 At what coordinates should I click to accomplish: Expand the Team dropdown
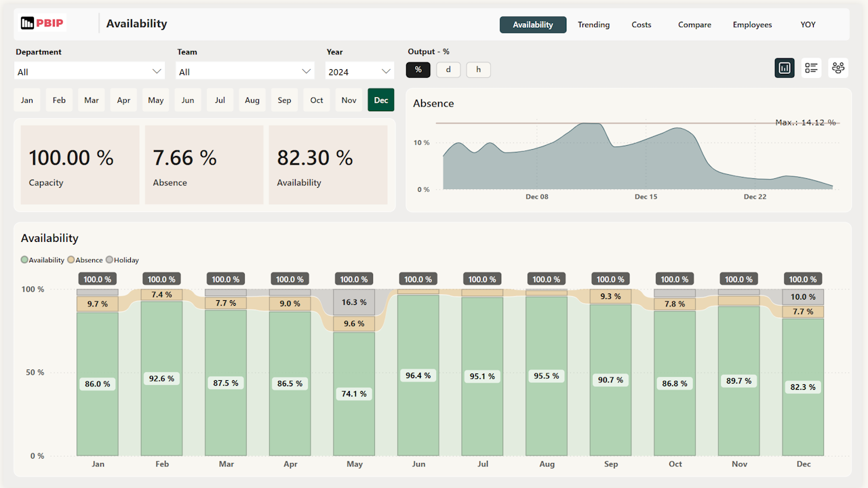244,70
